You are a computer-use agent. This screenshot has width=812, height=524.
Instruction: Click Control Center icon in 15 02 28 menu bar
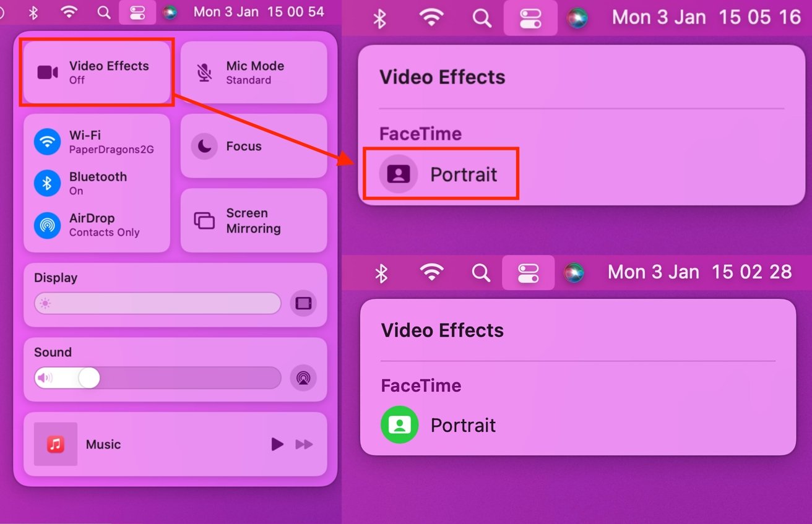[528, 273]
